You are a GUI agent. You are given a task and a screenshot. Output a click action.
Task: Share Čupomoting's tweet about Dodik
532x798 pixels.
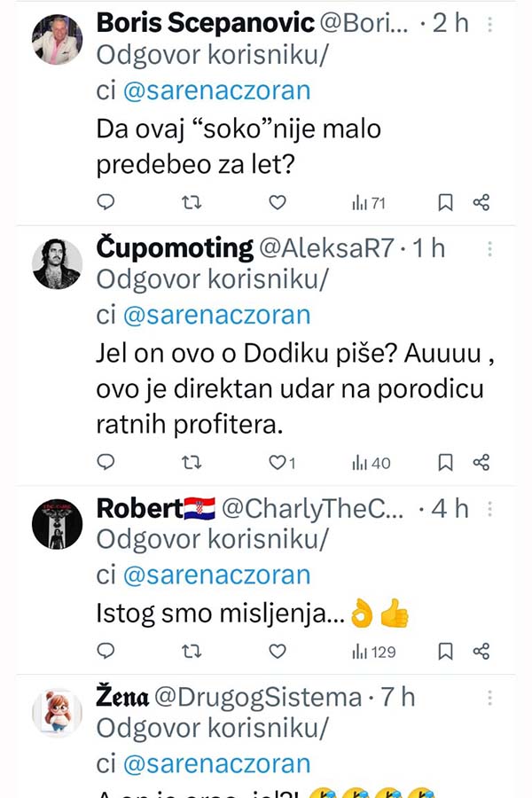click(481, 462)
